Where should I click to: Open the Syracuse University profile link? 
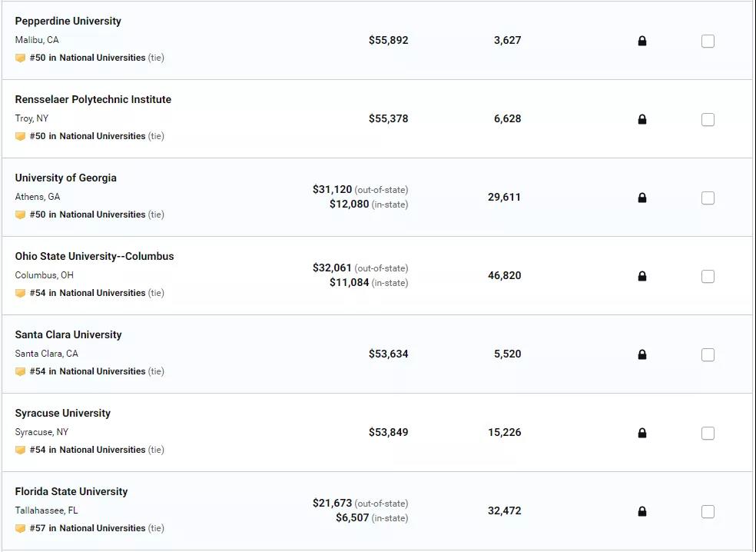pyautogui.click(x=63, y=413)
